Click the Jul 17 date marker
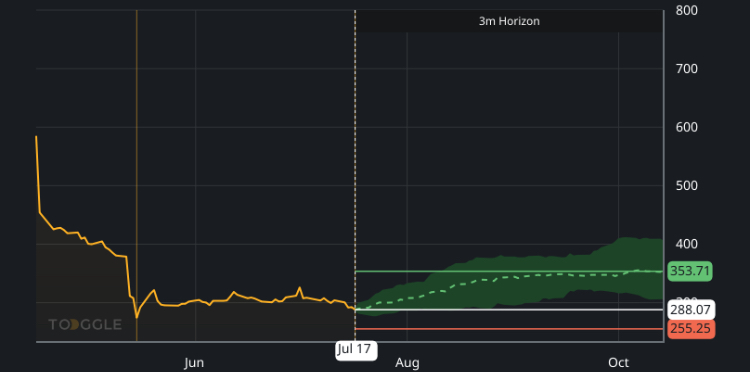Viewport: 750px width, 372px height. pyautogui.click(x=356, y=350)
